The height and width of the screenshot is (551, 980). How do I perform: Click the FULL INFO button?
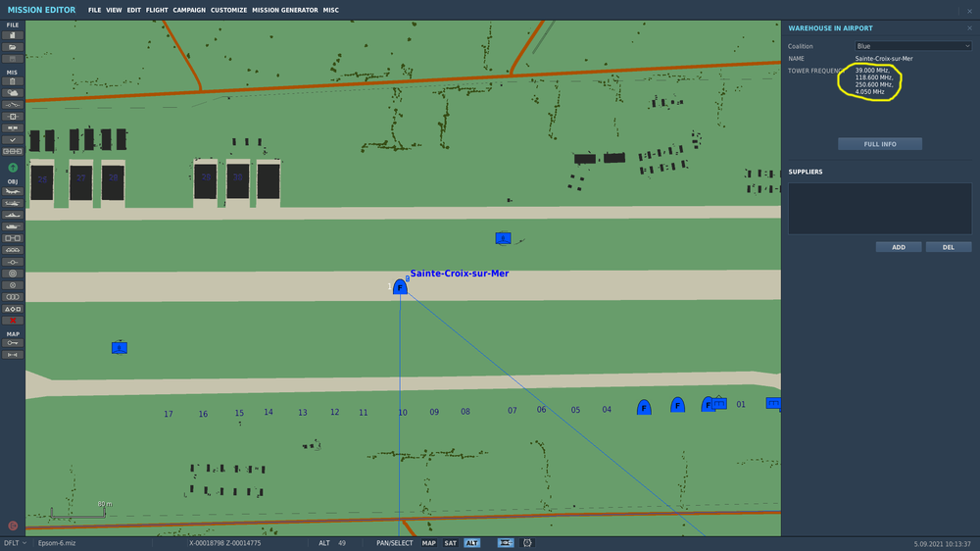(x=880, y=144)
